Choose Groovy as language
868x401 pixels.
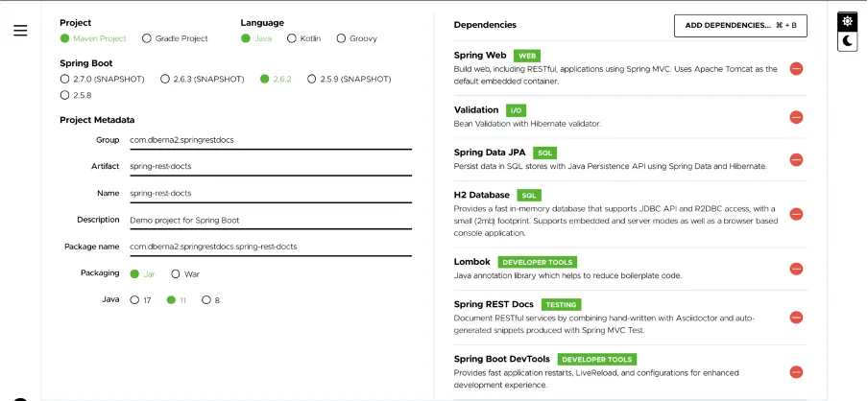point(357,38)
